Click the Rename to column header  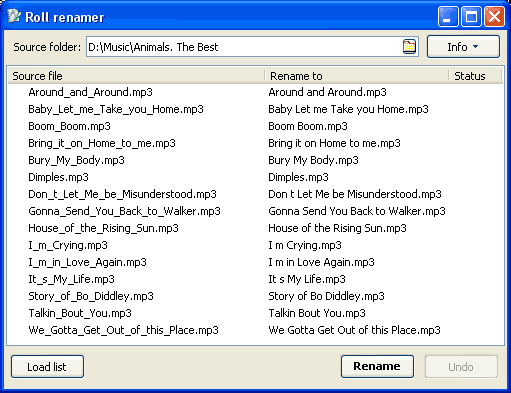[357, 76]
